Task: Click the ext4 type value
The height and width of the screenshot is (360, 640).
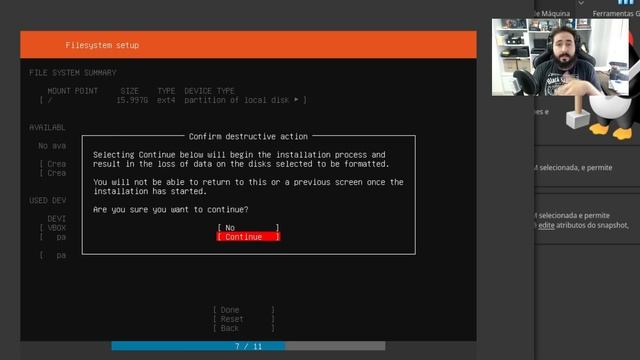Action: (166, 100)
